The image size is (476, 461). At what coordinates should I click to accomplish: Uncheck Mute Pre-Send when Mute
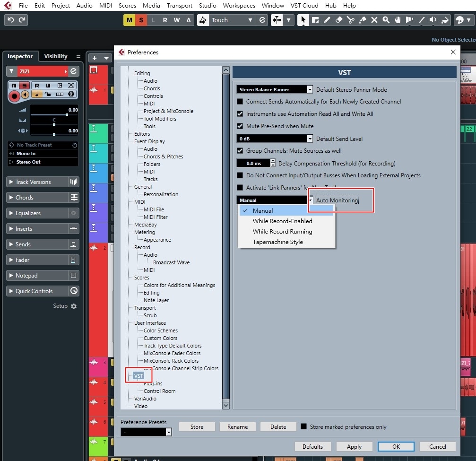[x=240, y=126]
